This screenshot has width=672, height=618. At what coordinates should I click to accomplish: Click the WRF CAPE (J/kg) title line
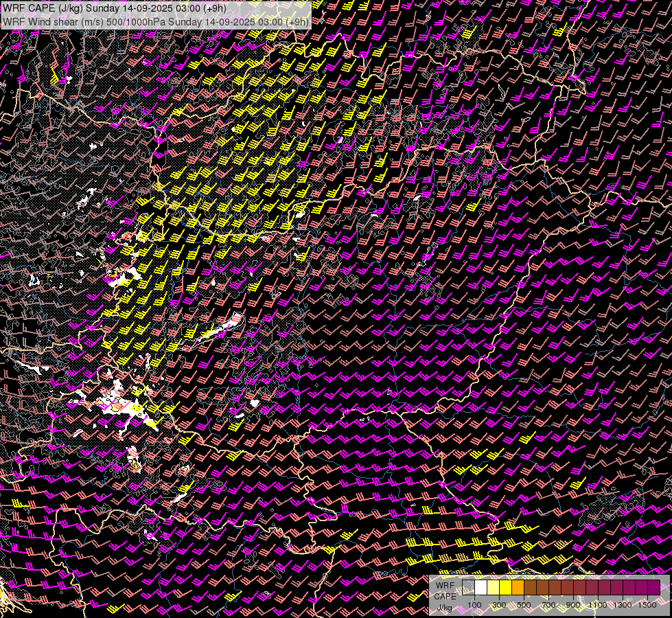pyautogui.click(x=115, y=8)
